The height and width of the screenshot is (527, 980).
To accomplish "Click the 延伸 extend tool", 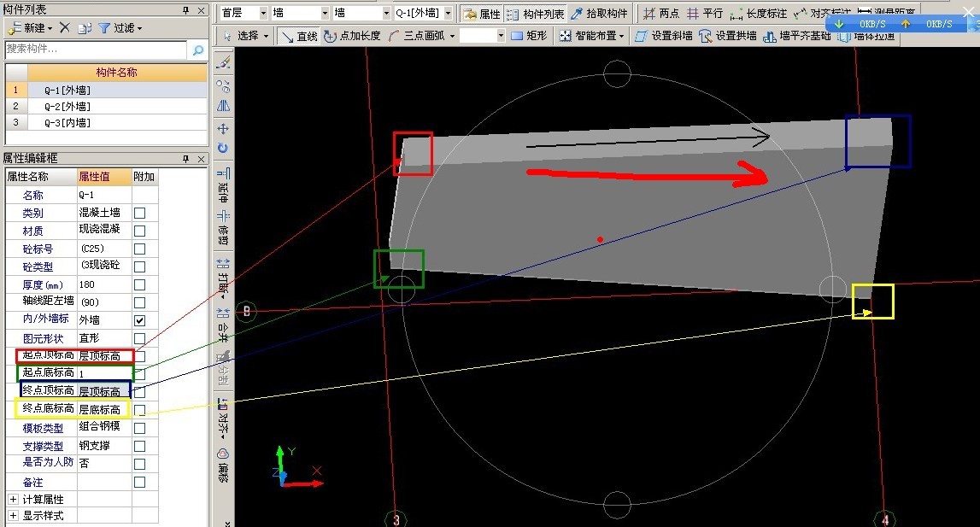I will tap(223, 185).
